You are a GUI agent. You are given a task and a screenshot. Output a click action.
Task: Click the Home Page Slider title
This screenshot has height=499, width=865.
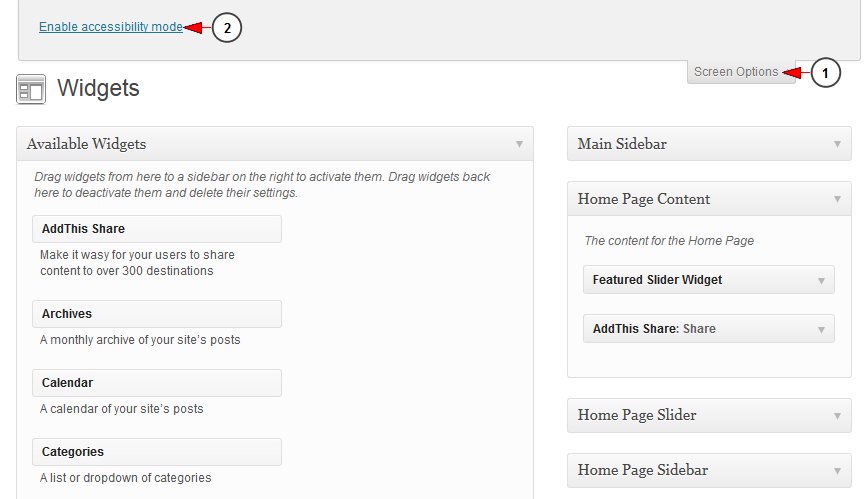[x=637, y=415]
